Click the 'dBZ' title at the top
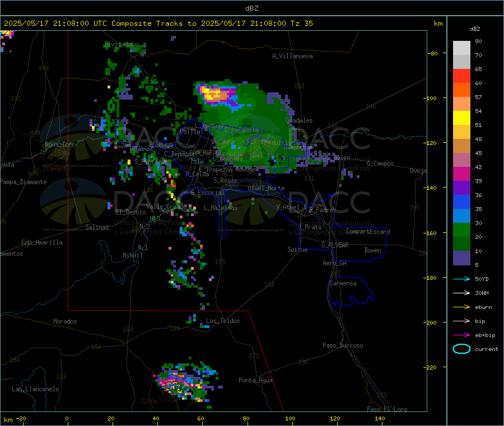 251,8
